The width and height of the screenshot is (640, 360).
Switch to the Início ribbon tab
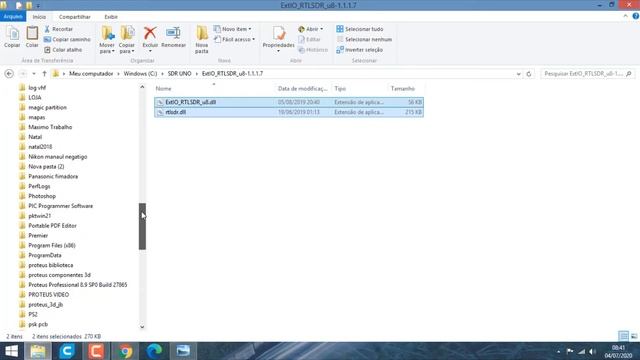tap(39, 17)
